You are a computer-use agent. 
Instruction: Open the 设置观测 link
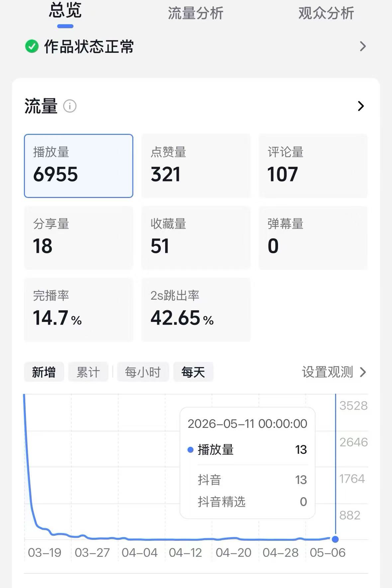[327, 372]
